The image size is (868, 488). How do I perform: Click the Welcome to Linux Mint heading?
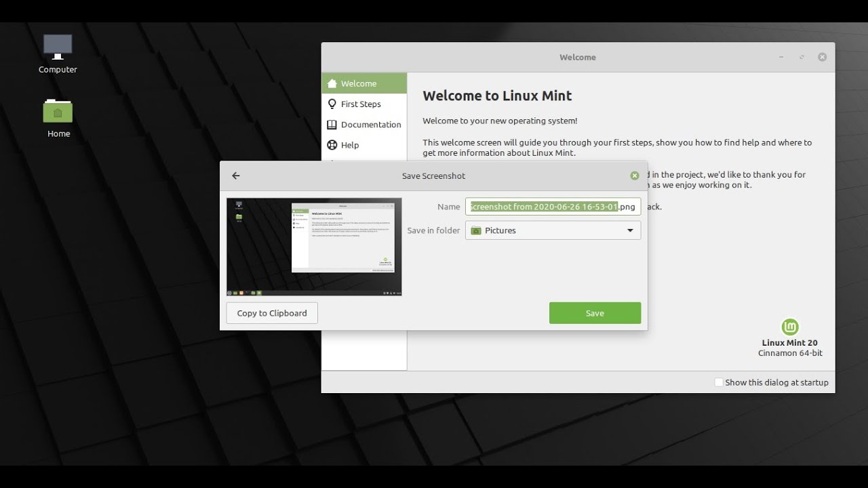[x=497, y=96]
